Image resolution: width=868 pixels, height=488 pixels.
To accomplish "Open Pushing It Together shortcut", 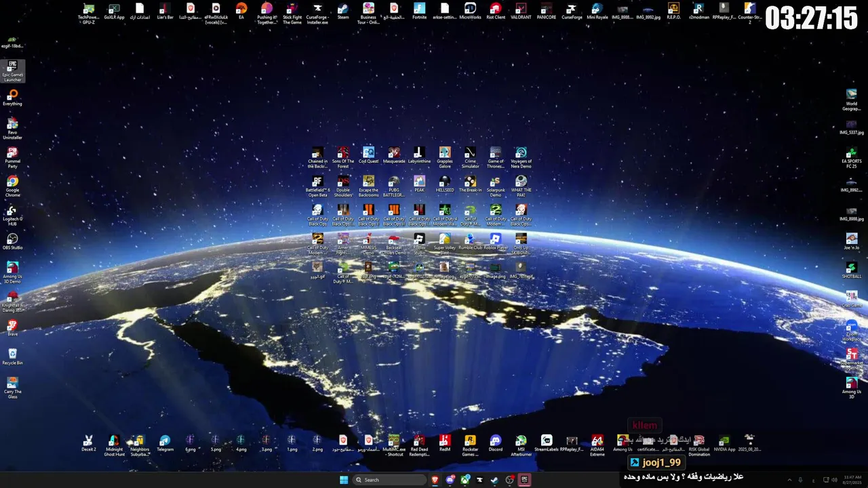I will 267,13.
